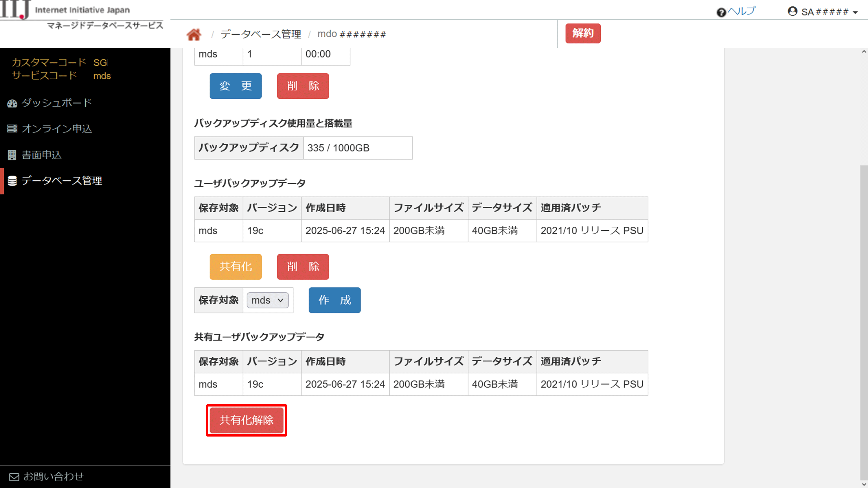The height and width of the screenshot is (488, 868).
Task: Click the database management stack icon
Action: pos(12,181)
